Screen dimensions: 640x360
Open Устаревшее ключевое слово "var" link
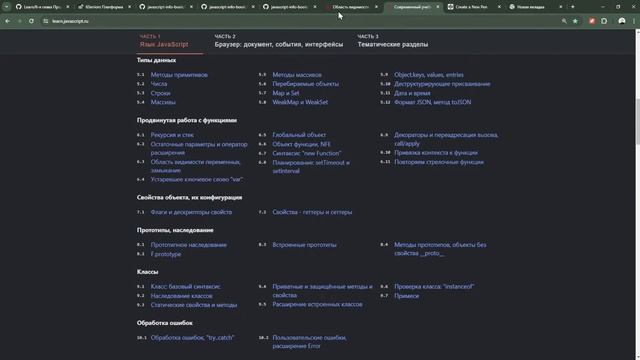point(196,179)
